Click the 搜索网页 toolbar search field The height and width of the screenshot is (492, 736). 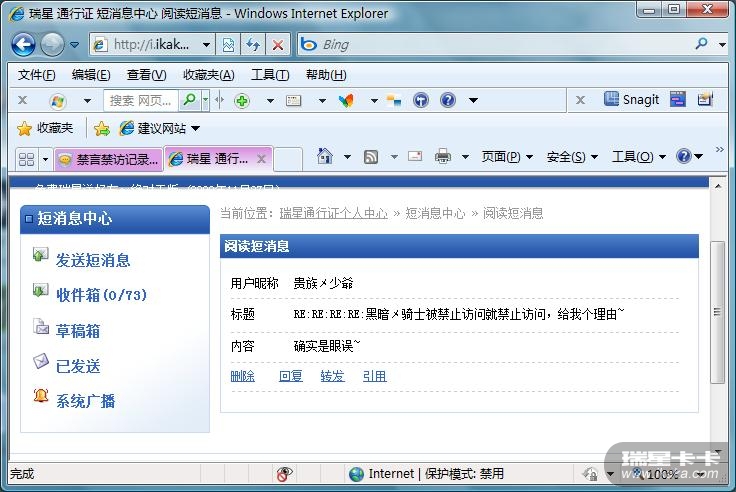[141, 100]
